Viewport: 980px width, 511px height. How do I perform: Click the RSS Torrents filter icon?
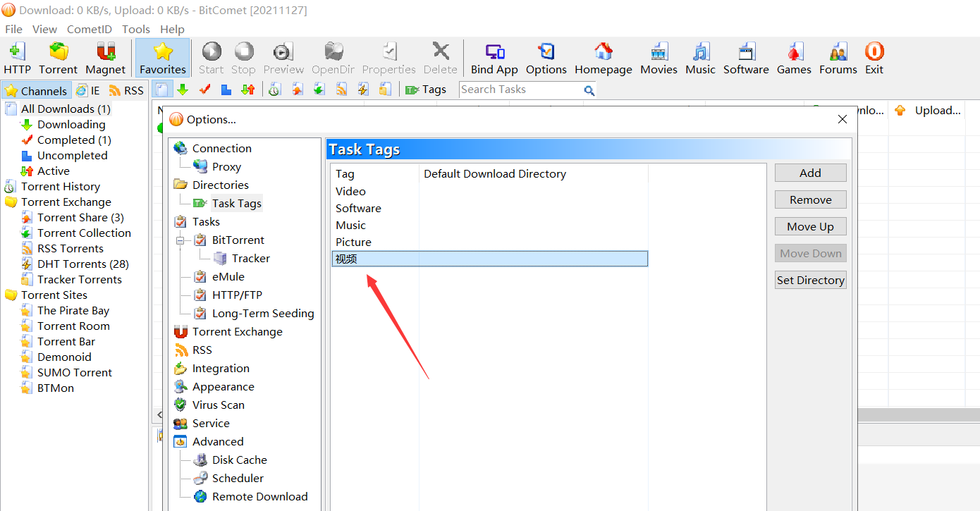341,90
